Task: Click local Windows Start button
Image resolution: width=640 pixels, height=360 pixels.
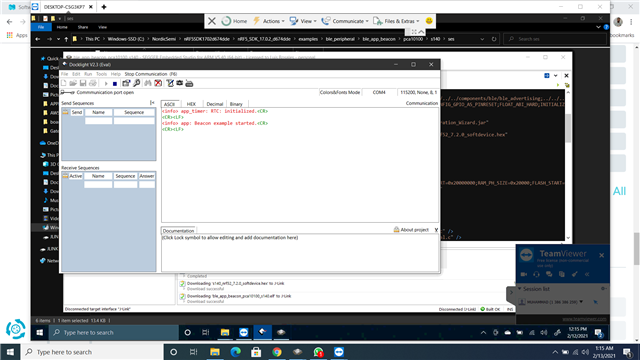Action: pos(10,352)
